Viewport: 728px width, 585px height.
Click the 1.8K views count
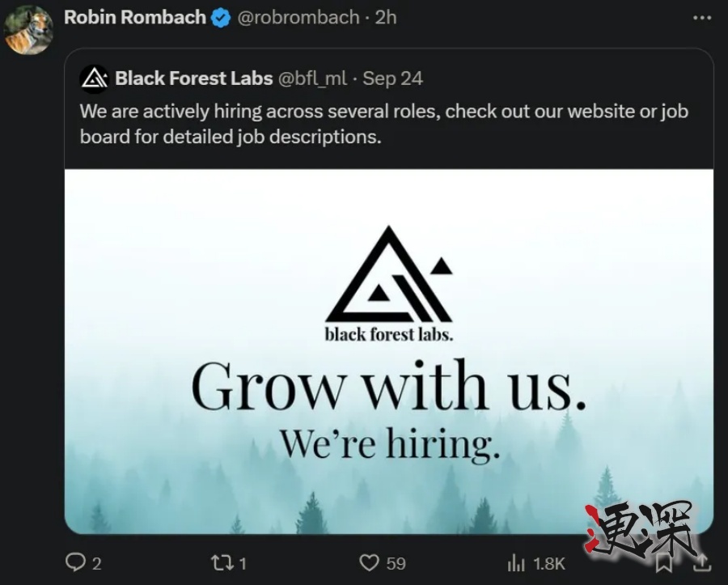549,563
